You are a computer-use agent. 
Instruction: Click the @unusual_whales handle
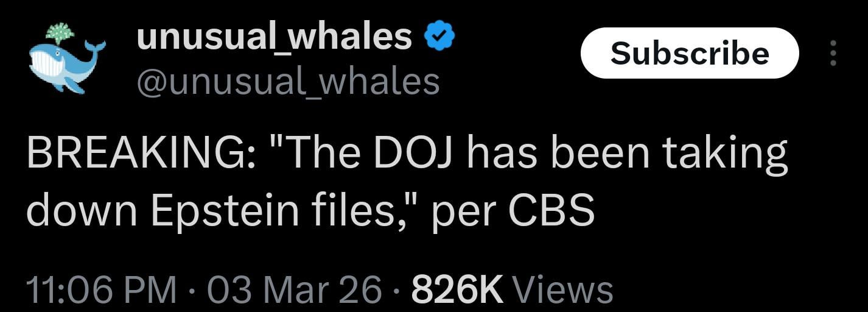tap(289, 82)
